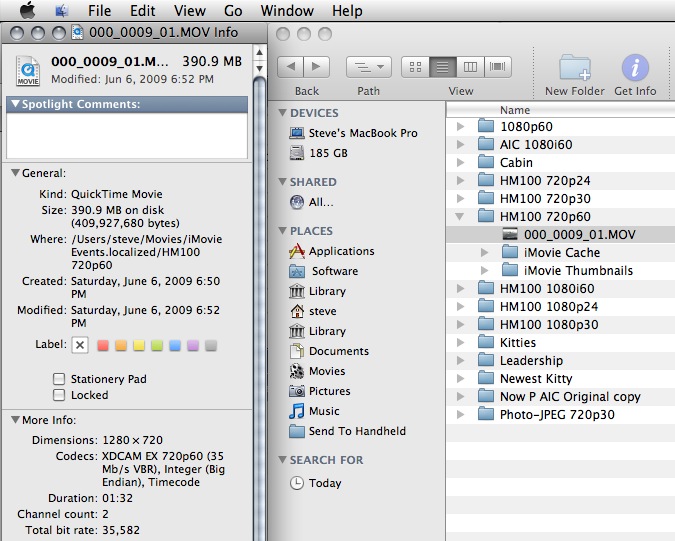Expand the iMovie Thumbnails folder

[484, 270]
